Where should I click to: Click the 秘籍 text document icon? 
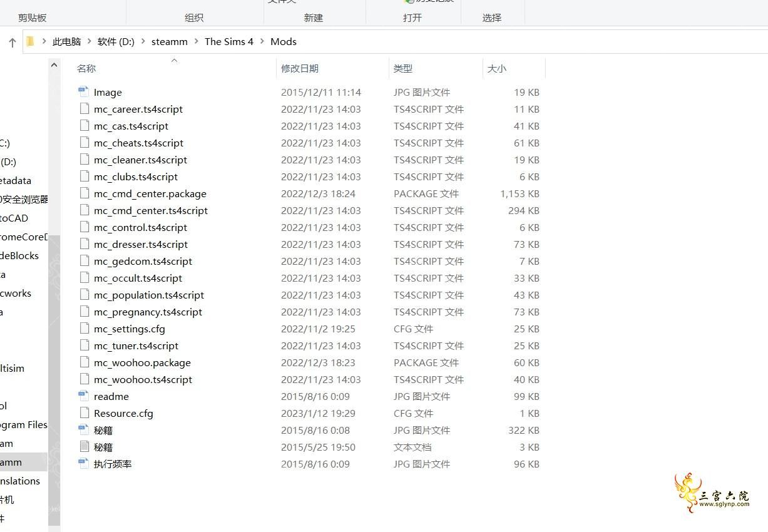pyautogui.click(x=84, y=447)
